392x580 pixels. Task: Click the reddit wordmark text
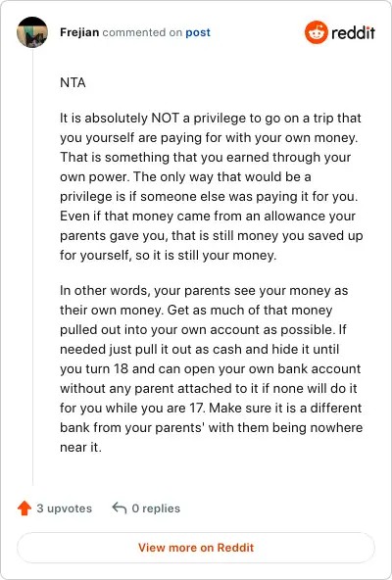[353, 32]
